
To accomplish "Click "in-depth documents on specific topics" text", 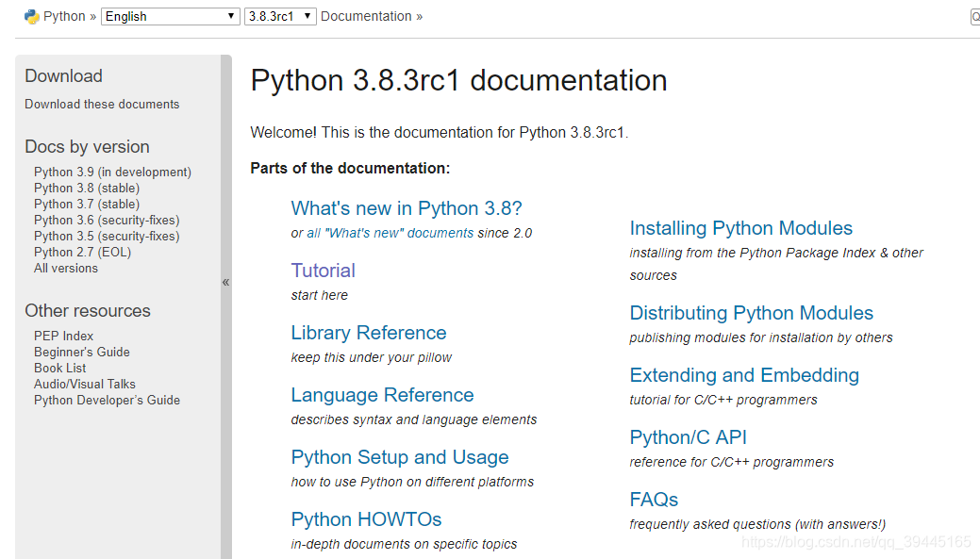I will 404,544.
